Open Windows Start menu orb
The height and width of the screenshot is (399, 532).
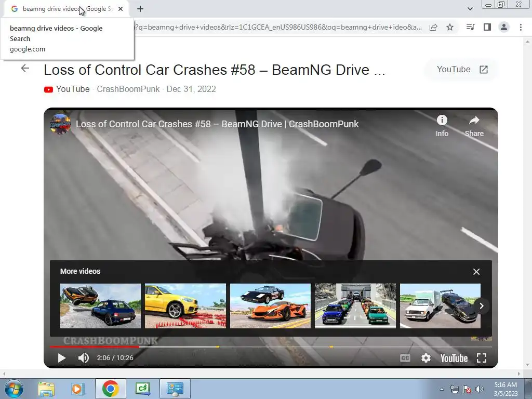[14, 389]
